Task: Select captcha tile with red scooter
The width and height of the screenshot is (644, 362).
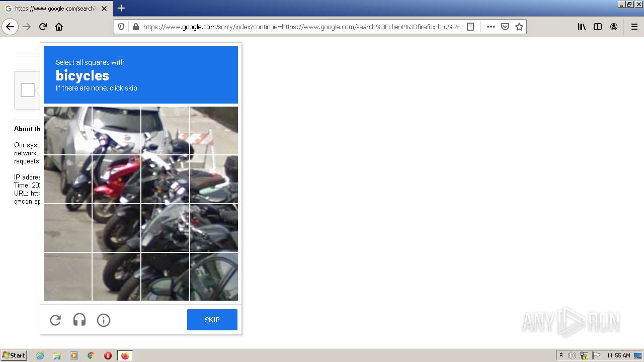Action: pyautogui.click(x=116, y=179)
